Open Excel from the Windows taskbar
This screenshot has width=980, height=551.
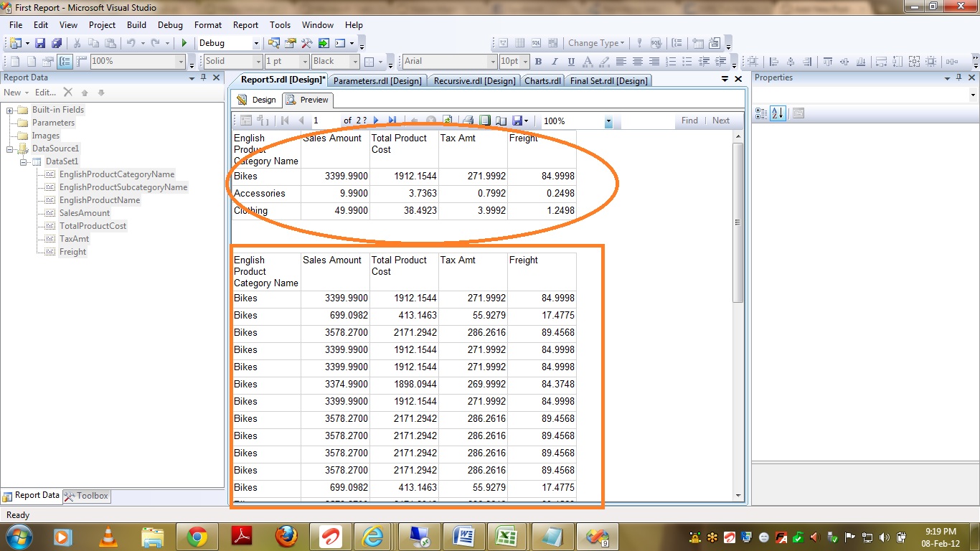click(507, 536)
